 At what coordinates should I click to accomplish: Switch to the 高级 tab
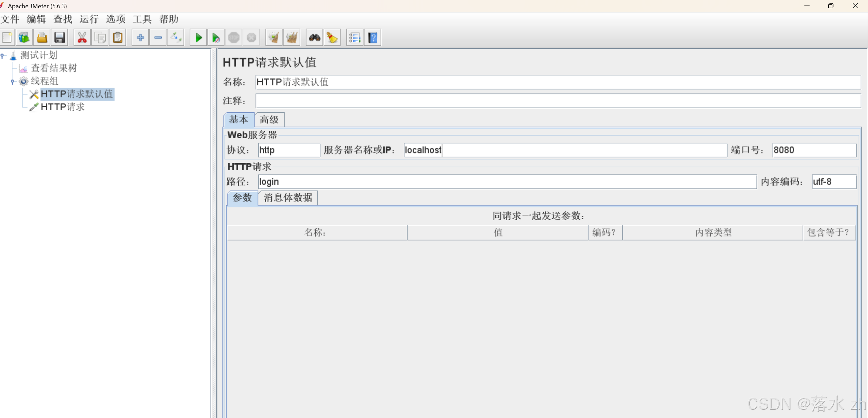tap(269, 120)
